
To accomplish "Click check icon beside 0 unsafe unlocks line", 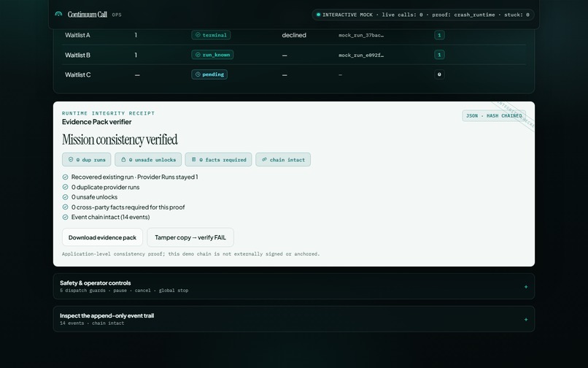I will coord(65,197).
